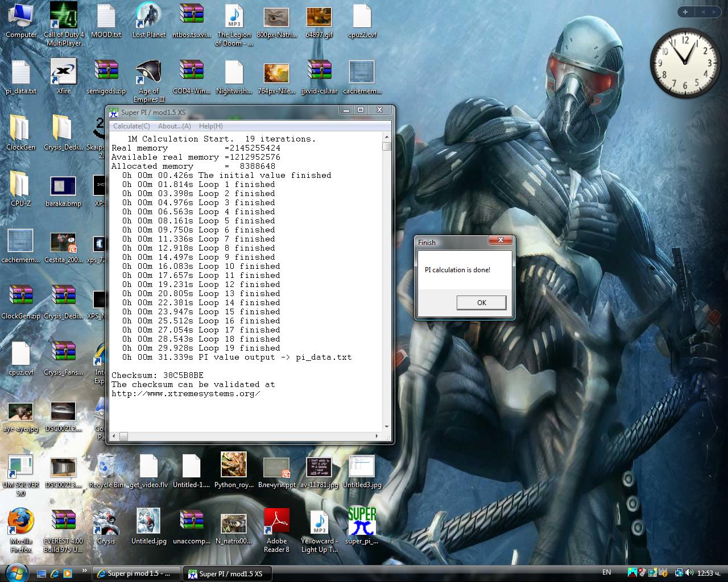
Task: Click the Super PI / mod1.5 XS taskbar button
Action: coord(227,573)
